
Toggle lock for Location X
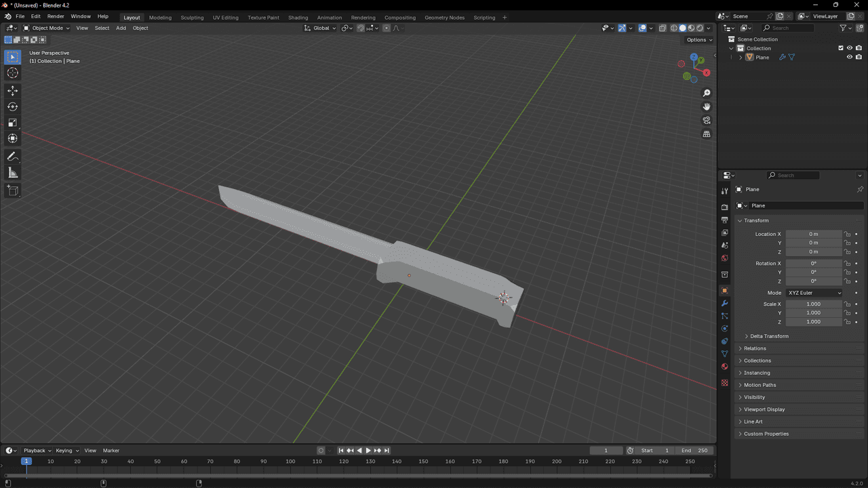click(x=847, y=234)
